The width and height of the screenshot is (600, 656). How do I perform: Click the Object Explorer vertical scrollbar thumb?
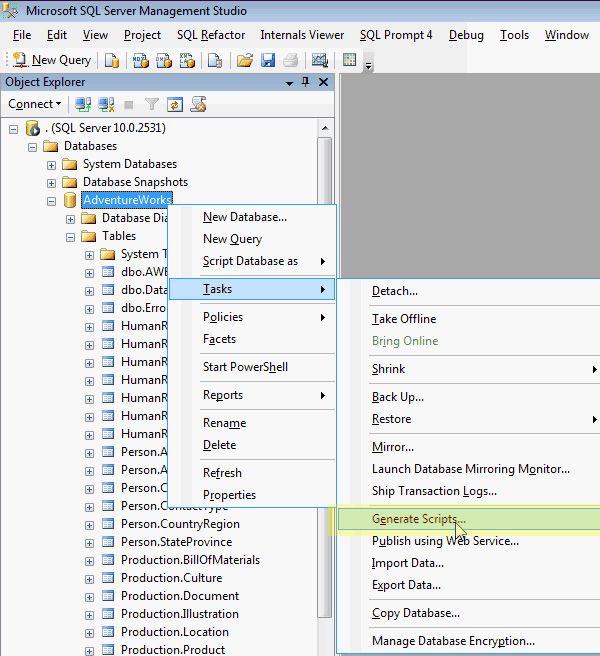[x=325, y=377]
